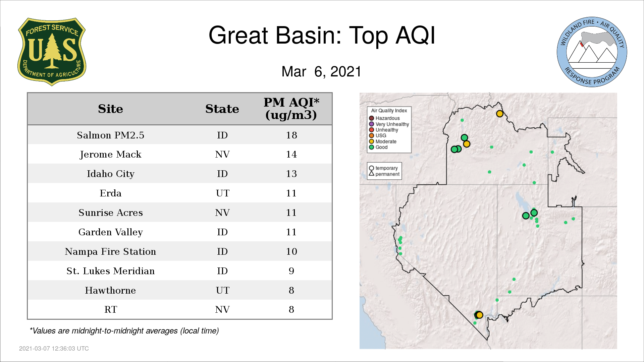Click AQI value 9 for St. Lukes Meridian
The image size is (644, 362).
point(291,271)
